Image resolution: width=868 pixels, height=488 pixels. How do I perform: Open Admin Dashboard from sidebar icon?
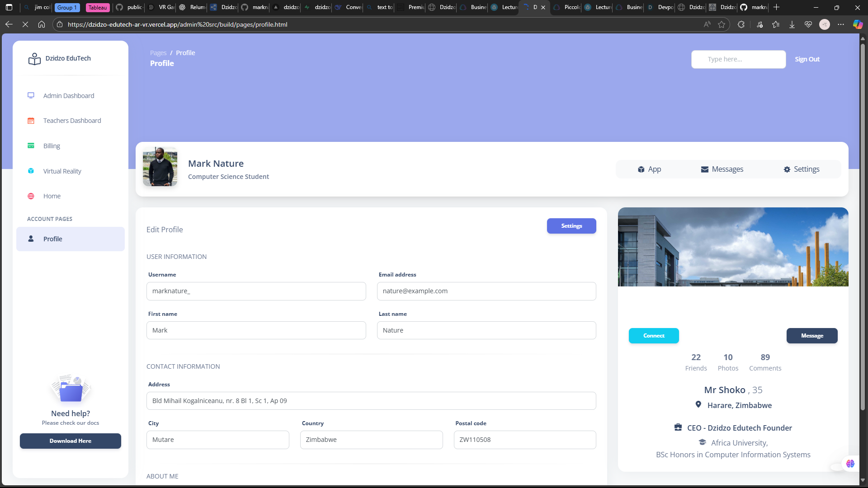pos(31,95)
